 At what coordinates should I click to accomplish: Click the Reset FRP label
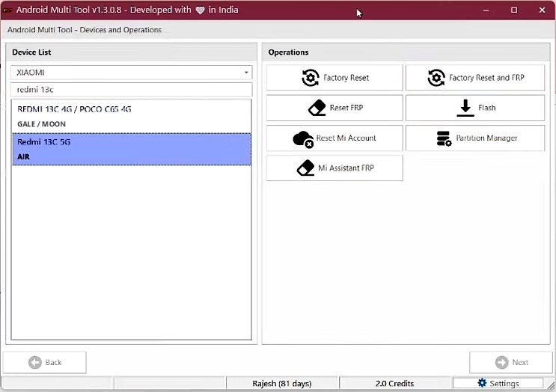346,108
